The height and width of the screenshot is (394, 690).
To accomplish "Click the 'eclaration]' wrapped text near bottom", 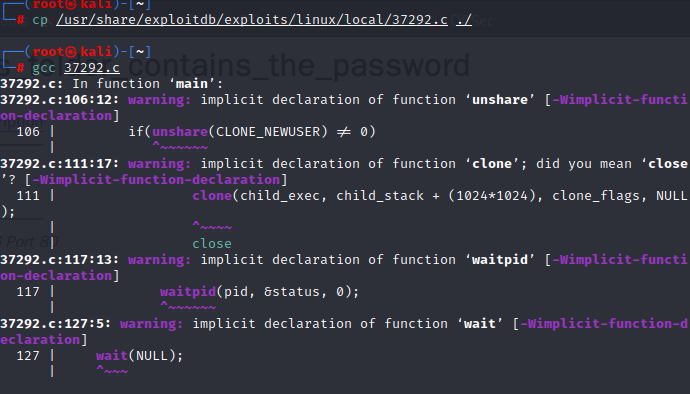I will tap(44, 340).
